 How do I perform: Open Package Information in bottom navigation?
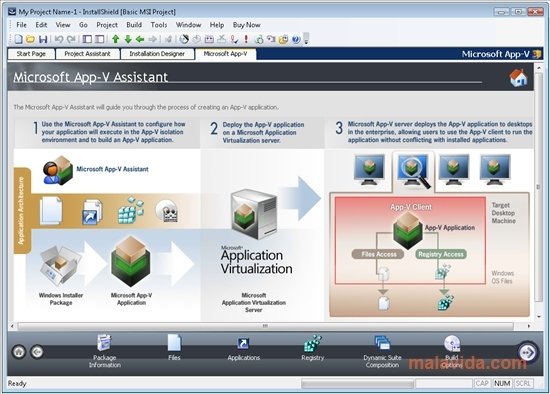(105, 351)
